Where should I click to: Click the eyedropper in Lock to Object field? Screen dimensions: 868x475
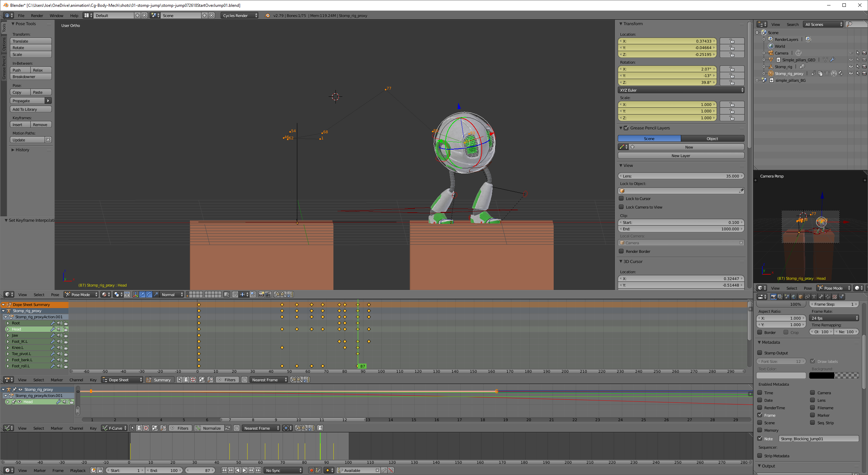pyautogui.click(x=741, y=191)
